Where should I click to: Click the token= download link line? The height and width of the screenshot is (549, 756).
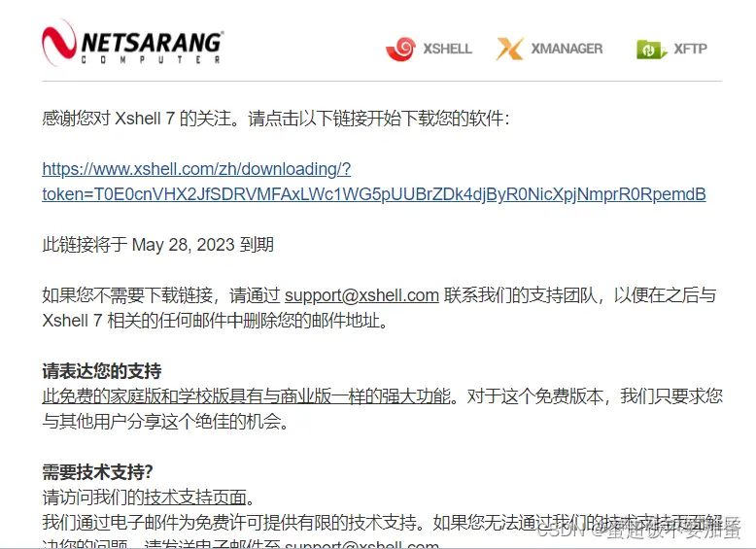coord(374,194)
